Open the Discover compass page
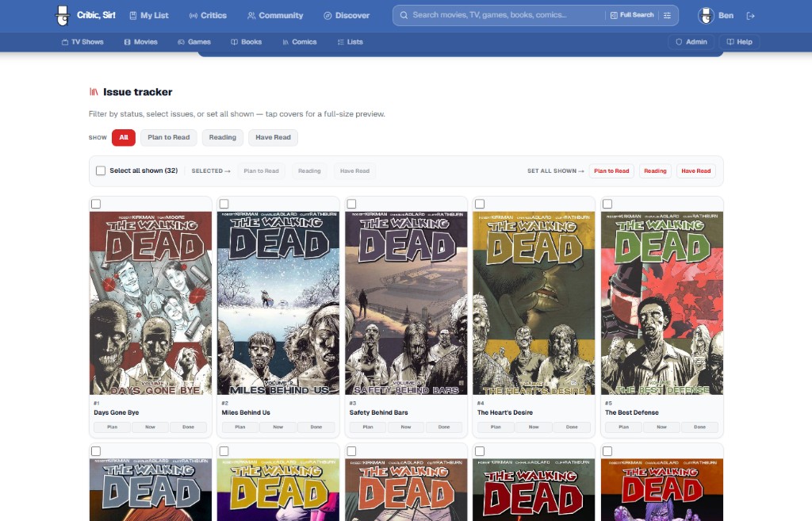Image resolution: width=812 pixels, height=521 pixels. tap(347, 15)
